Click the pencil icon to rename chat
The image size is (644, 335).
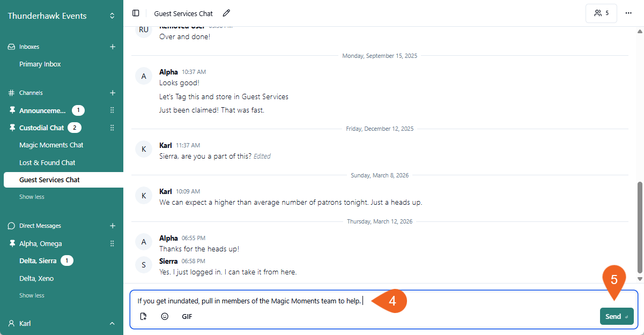click(x=226, y=13)
